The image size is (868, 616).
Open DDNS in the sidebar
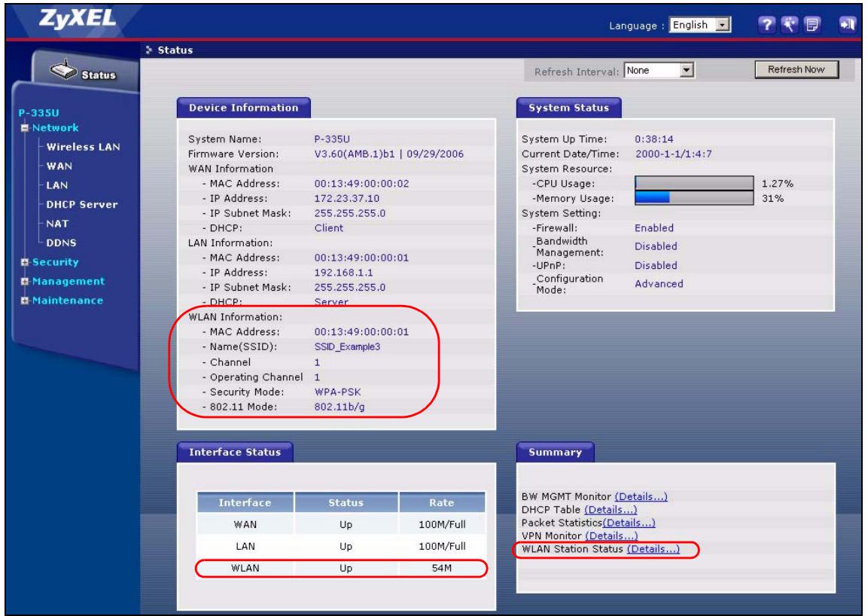click(x=62, y=242)
